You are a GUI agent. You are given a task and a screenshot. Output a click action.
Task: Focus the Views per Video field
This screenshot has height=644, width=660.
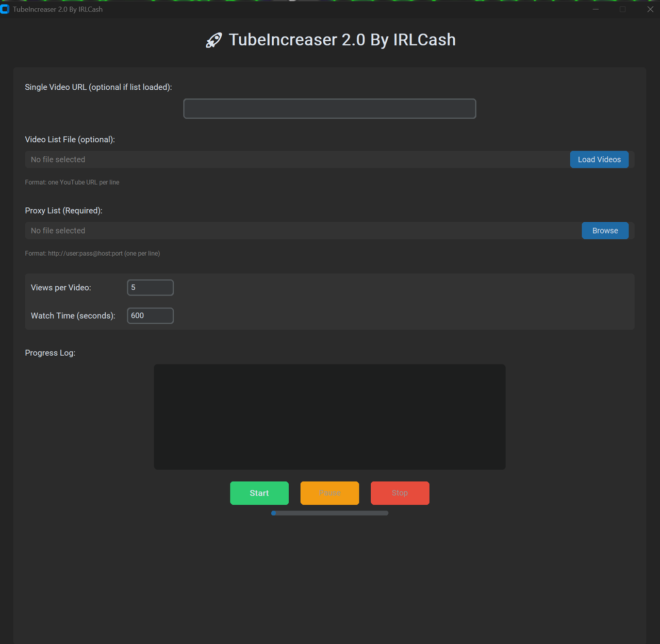(x=151, y=288)
